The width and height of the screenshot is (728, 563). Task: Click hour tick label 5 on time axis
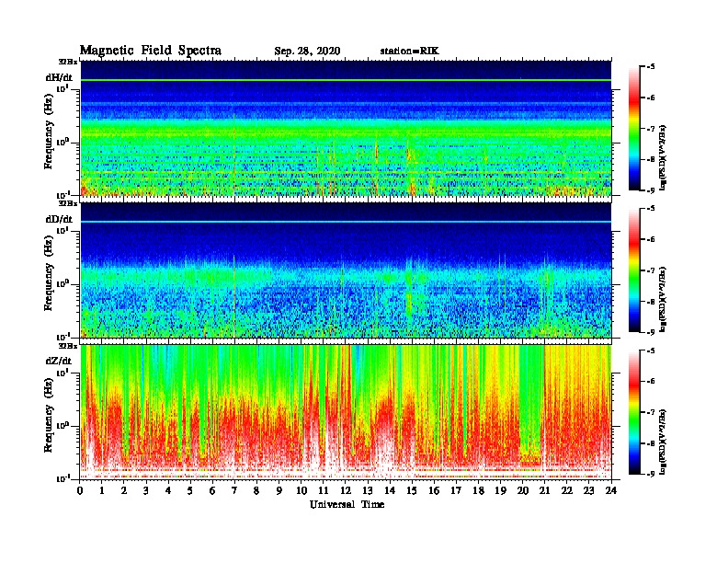point(190,490)
